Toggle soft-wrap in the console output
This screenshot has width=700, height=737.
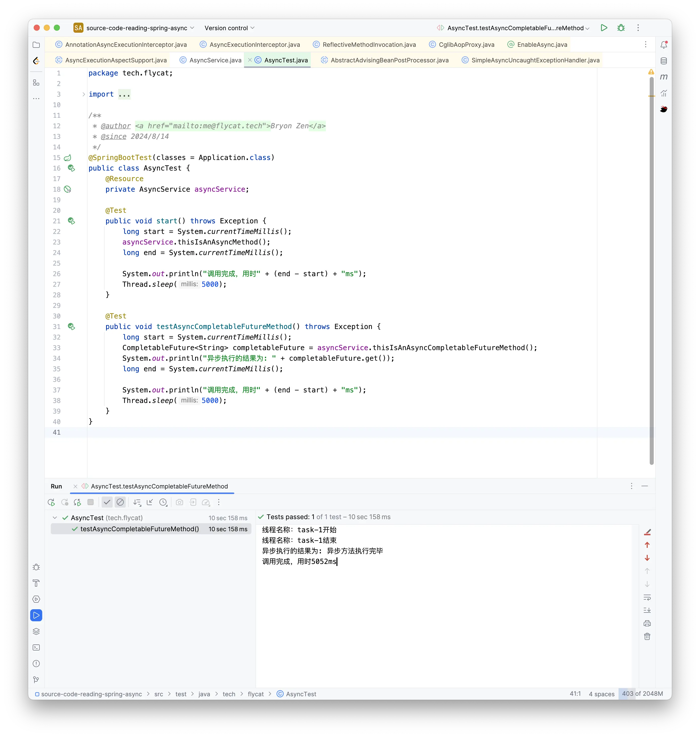[x=647, y=597]
